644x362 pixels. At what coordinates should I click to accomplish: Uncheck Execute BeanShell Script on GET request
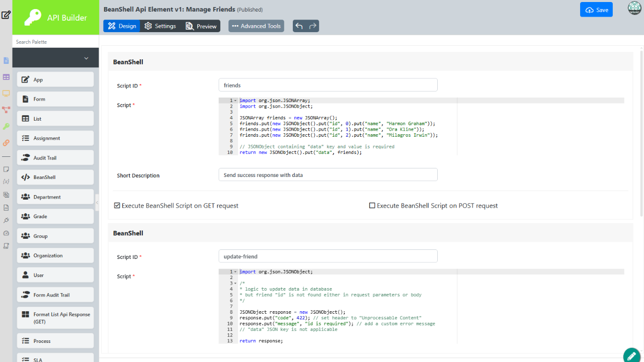point(117,206)
